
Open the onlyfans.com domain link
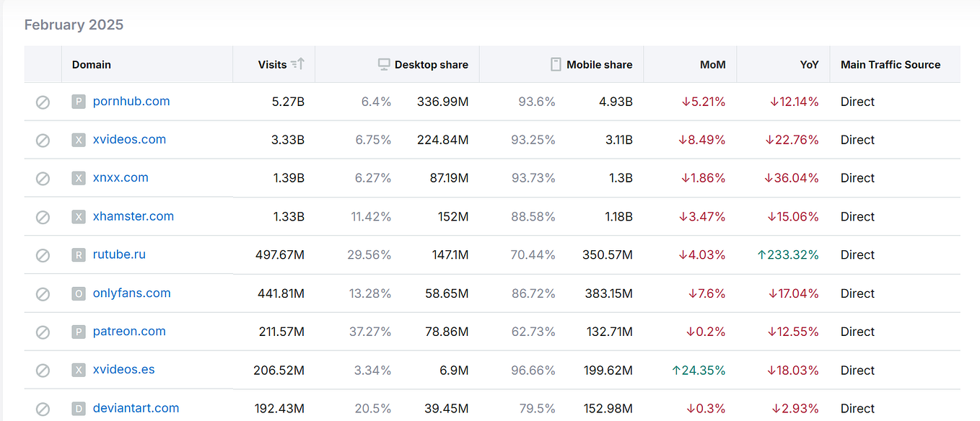point(132,293)
